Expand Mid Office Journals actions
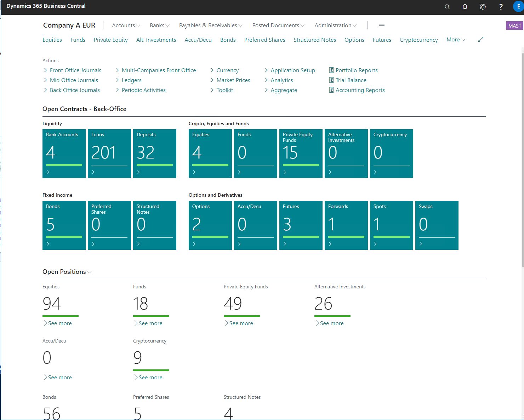 pos(71,80)
